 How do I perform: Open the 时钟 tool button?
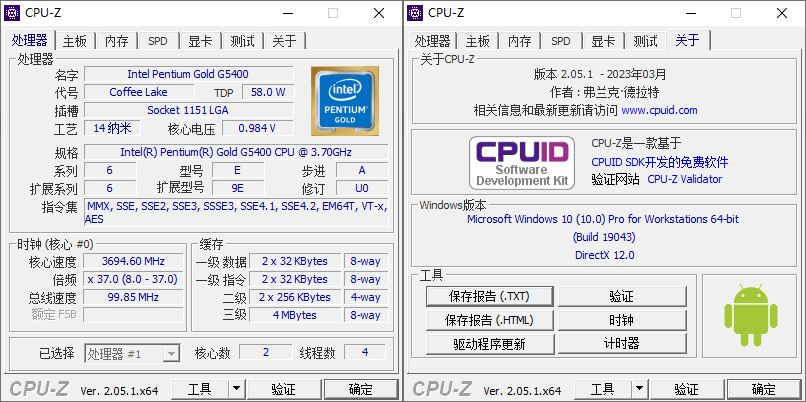[x=621, y=320]
